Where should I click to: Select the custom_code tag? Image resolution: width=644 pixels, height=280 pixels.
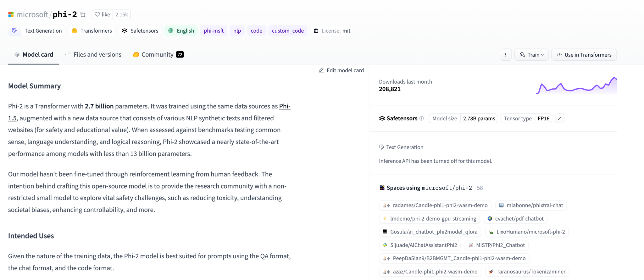(x=287, y=31)
